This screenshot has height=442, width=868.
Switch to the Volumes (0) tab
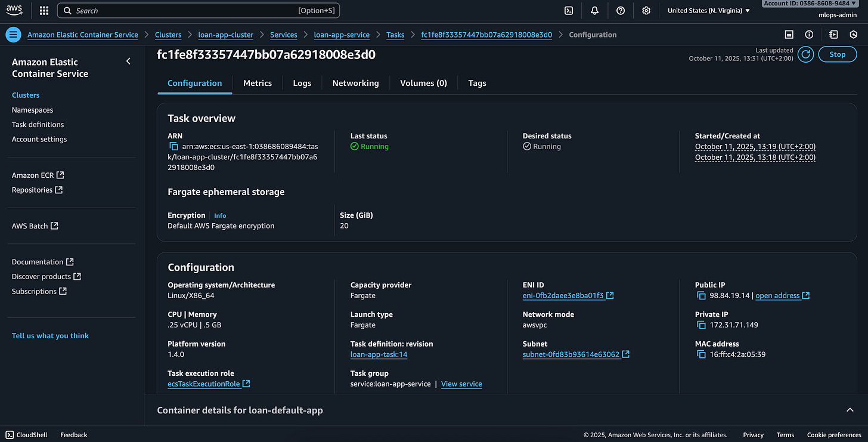(x=423, y=83)
